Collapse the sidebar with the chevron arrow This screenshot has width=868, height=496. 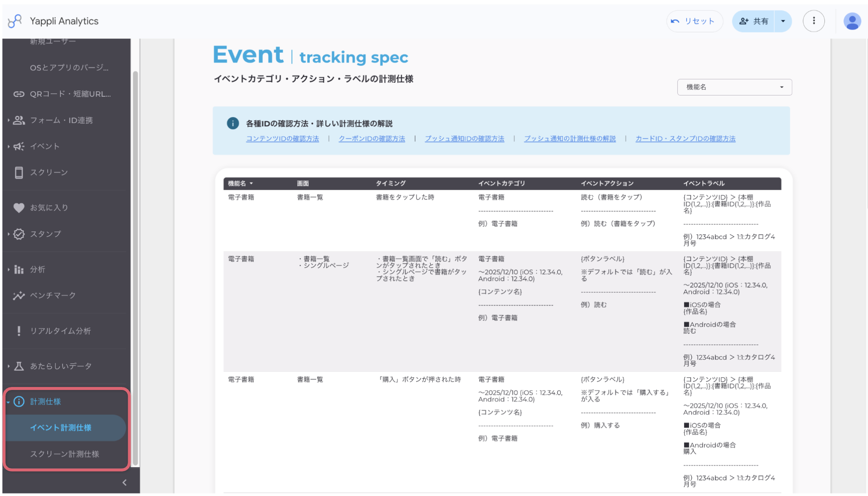(124, 482)
